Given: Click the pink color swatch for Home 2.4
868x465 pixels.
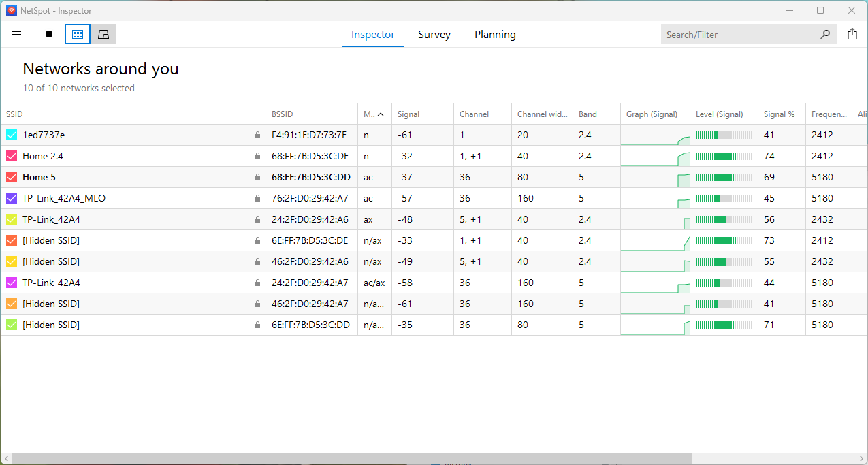Looking at the screenshot, I should [x=12, y=156].
